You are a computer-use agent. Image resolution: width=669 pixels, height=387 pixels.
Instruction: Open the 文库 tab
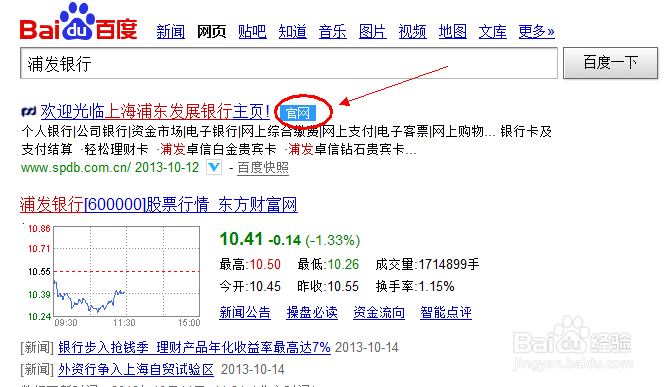tap(492, 32)
